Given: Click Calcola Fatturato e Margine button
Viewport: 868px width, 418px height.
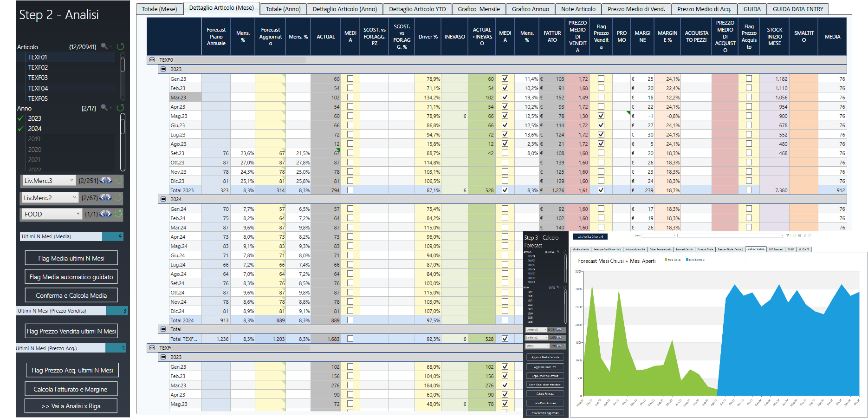Looking at the screenshot, I should tap(71, 389).
